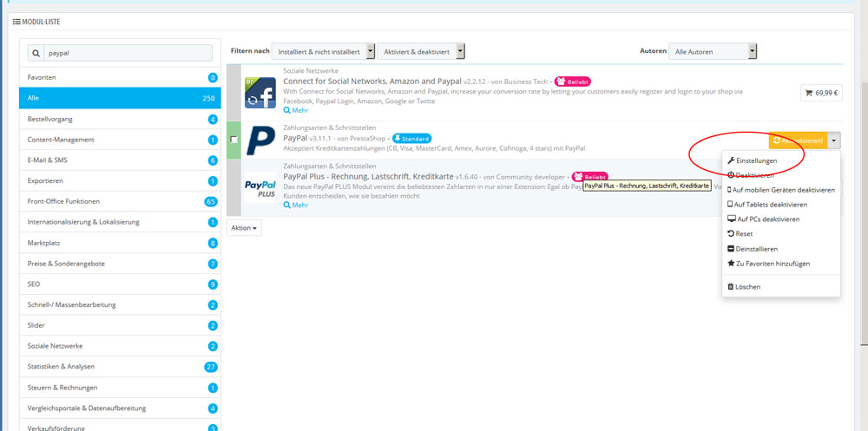This screenshot has height=431, width=868.
Task: Click the page vertical scrollbar
Action: (863, 213)
